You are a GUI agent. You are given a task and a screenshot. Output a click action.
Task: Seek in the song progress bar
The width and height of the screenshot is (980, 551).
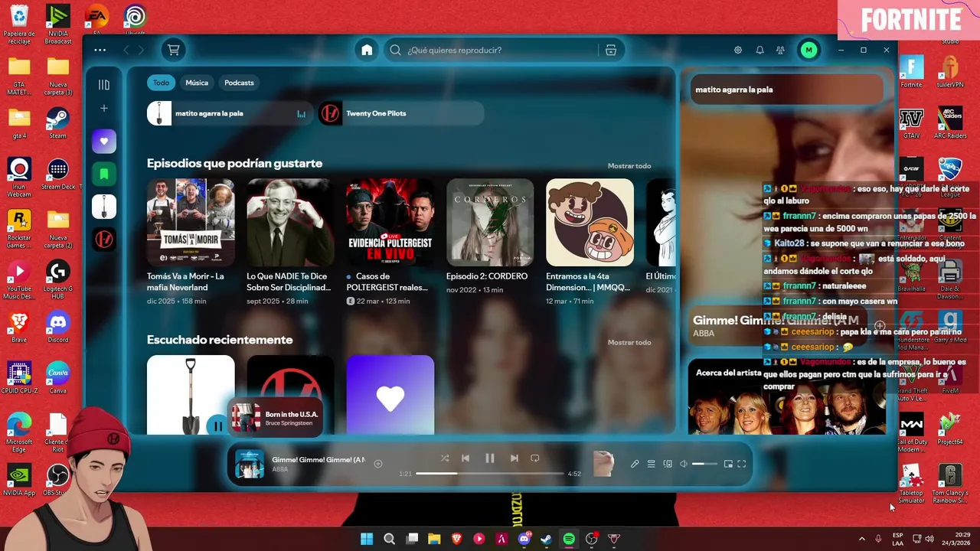click(490, 474)
